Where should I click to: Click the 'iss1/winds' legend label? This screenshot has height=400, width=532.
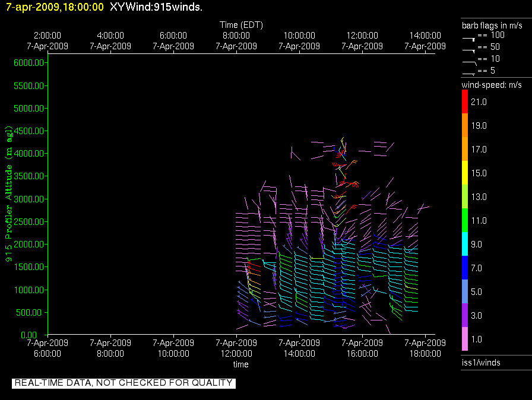click(x=481, y=363)
